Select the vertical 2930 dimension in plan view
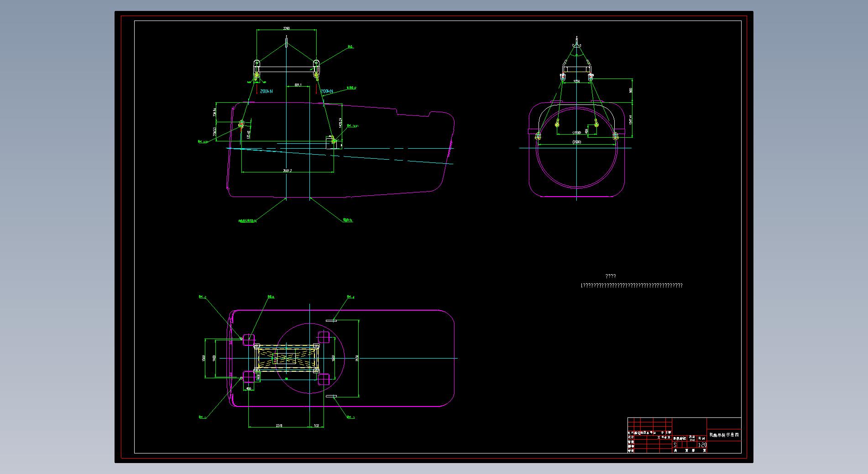868x474 pixels. [x=357, y=358]
